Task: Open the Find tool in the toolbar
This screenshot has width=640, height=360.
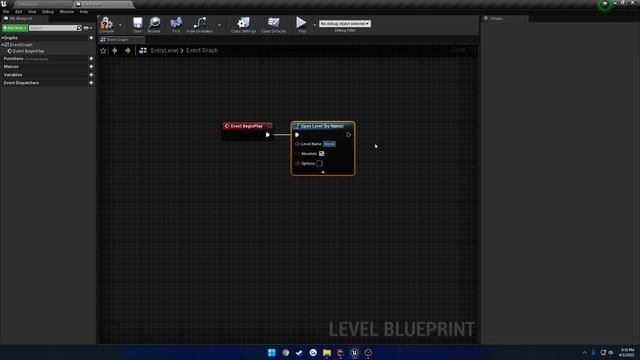Action: tap(176, 24)
